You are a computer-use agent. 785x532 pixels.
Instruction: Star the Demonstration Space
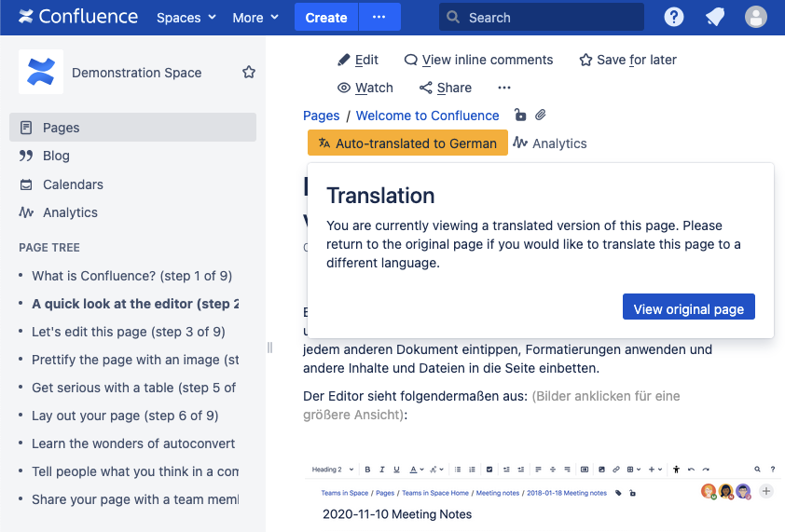click(249, 72)
